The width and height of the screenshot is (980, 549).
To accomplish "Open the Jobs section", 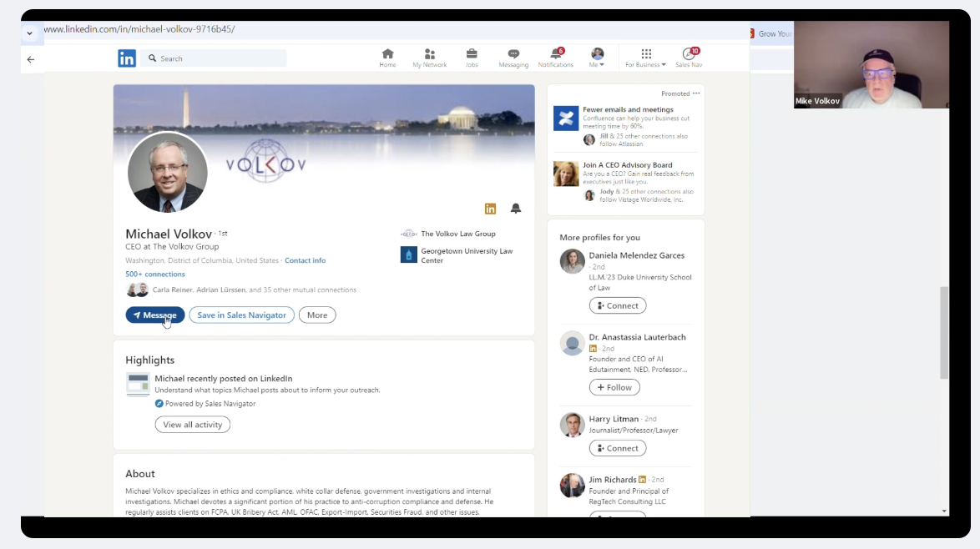I will pos(472,58).
